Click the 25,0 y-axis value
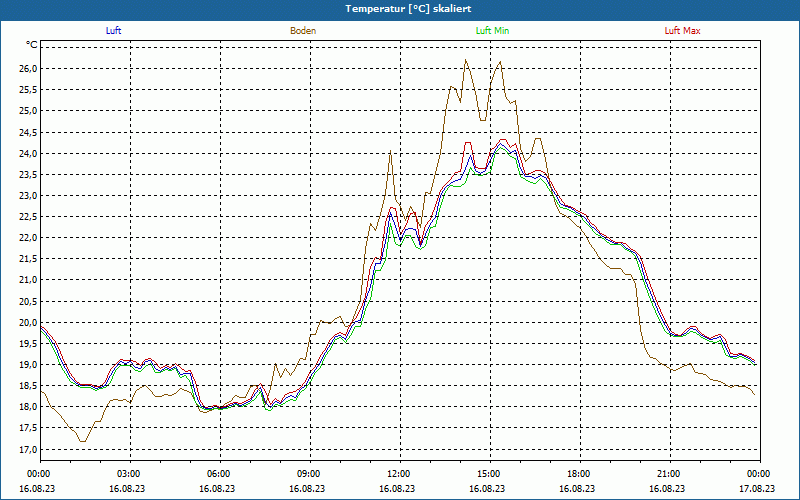 coord(28,111)
